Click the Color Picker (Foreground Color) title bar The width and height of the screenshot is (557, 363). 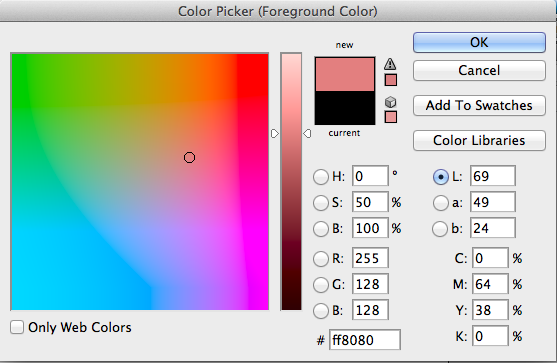pos(278,11)
